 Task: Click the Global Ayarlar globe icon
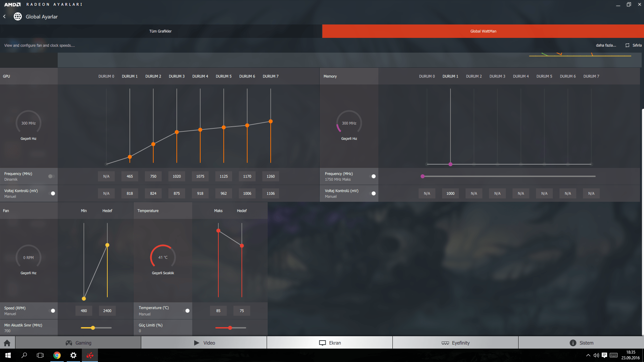coord(18,16)
